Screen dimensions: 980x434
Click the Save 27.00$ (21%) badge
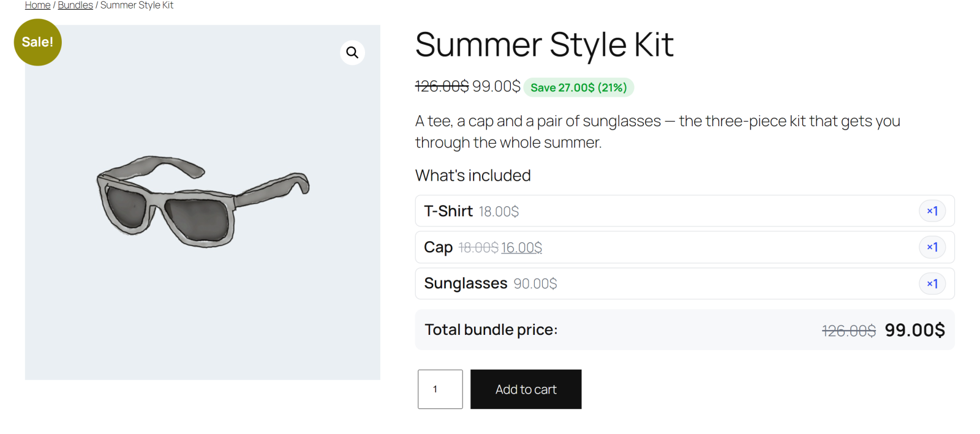(579, 88)
